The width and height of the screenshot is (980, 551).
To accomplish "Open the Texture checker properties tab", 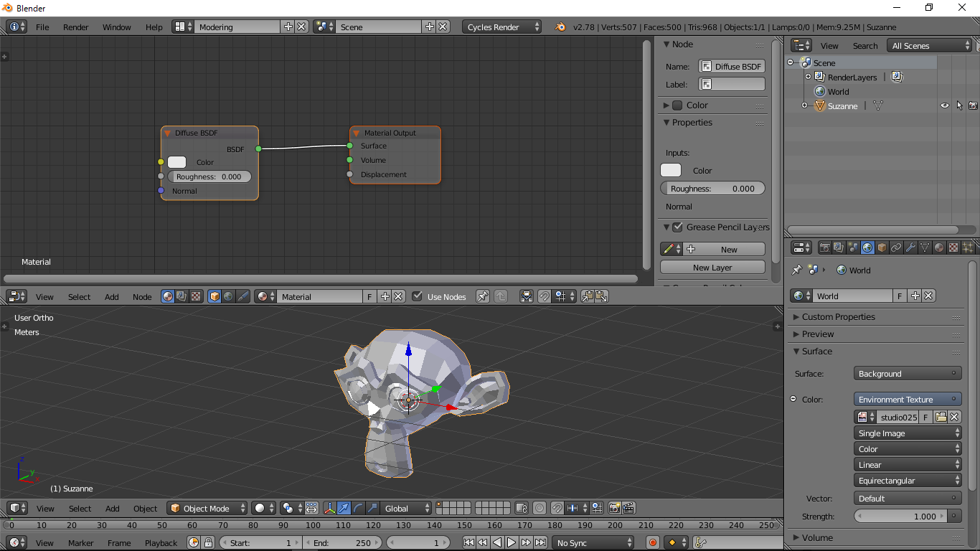I will click(953, 248).
